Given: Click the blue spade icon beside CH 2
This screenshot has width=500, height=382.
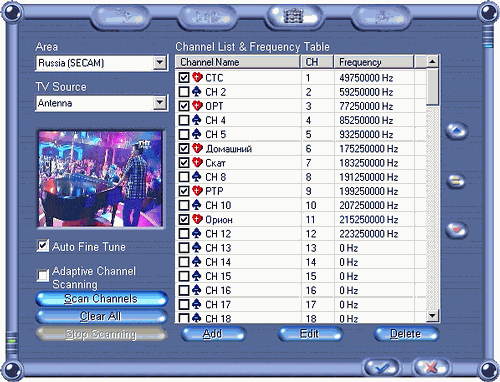Looking at the screenshot, I should [x=197, y=92].
